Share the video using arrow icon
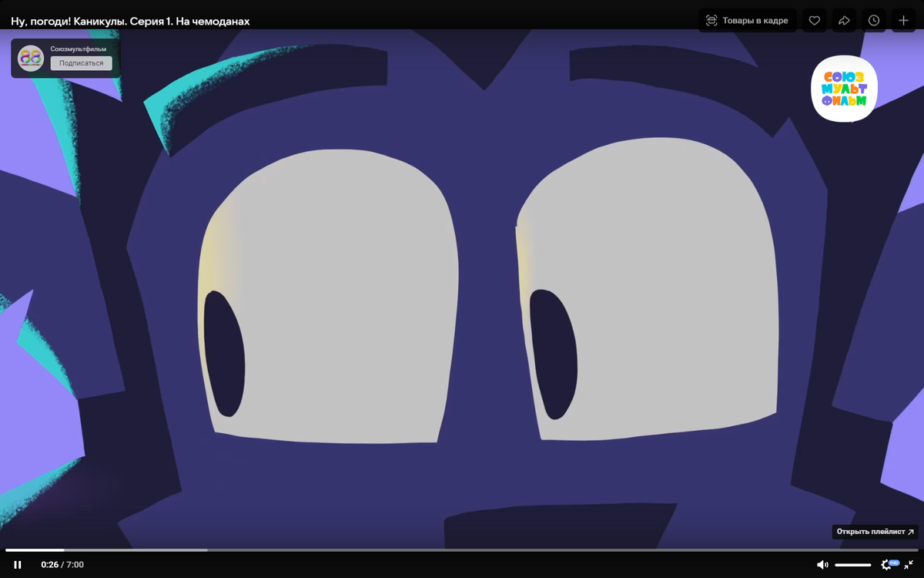Image resolution: width=924 pixels, height=578 pixels. 844,21
